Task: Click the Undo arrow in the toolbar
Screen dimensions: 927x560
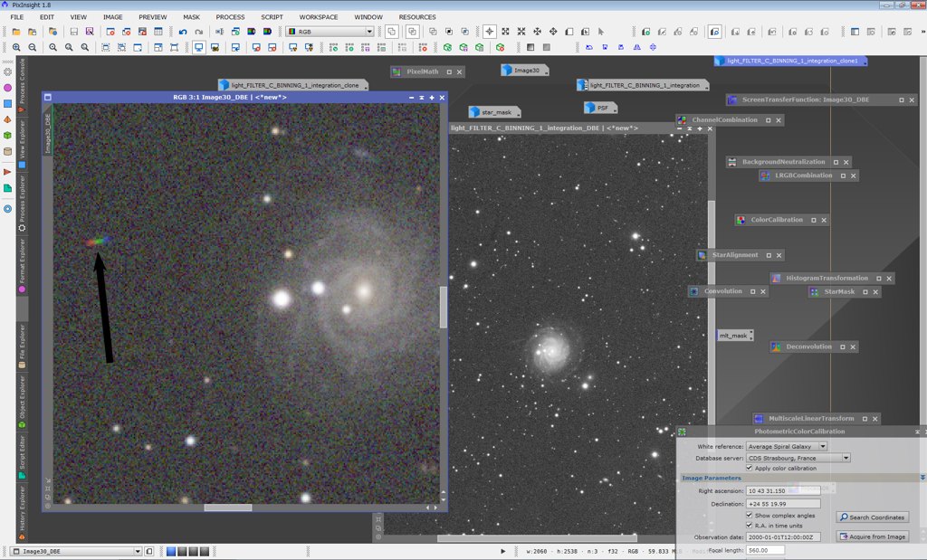Action: pyautogui.click(x=183, y=32)
